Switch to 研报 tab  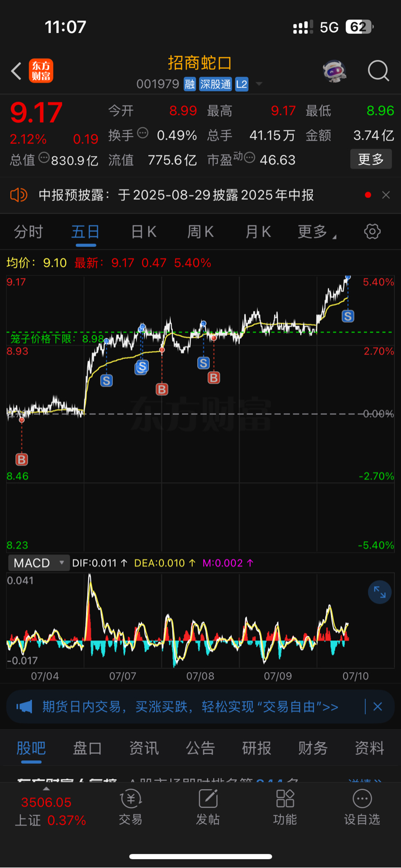tap(256, 748)
